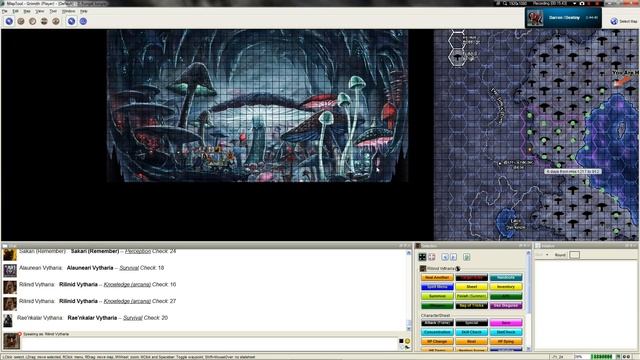
Task: Click the Survival link with Check: 18
Action: [x=129, y=268]
